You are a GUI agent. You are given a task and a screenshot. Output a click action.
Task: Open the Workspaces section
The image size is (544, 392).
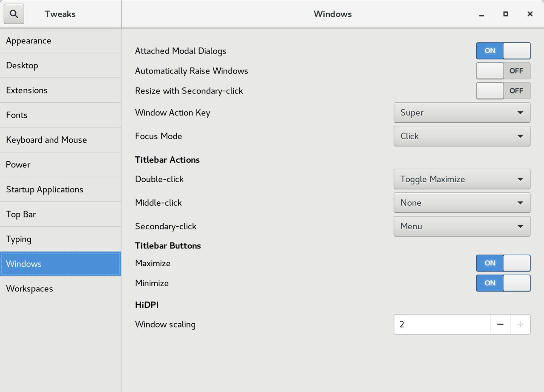pos(60,289)
